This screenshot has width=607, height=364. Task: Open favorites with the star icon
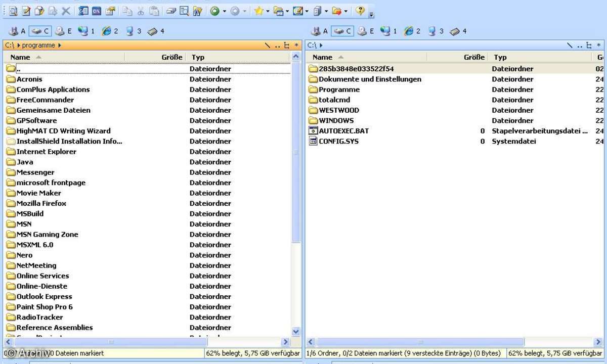click(258, 11)
